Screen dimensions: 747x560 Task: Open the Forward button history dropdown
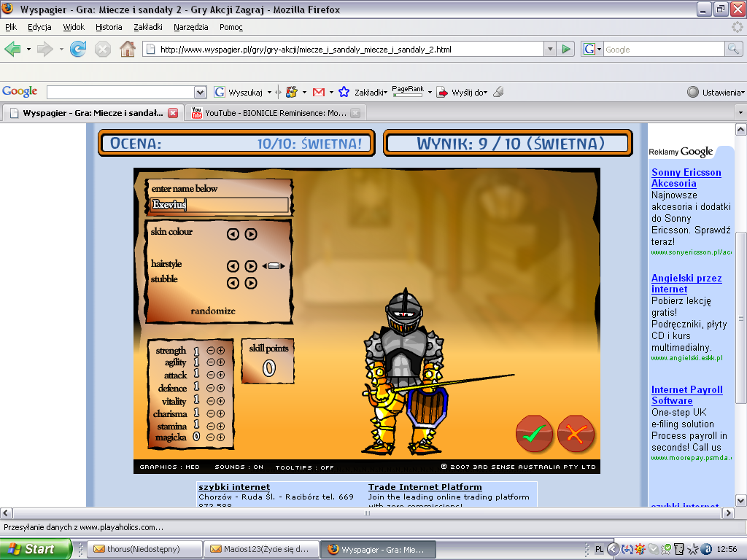tap(61, 49)
